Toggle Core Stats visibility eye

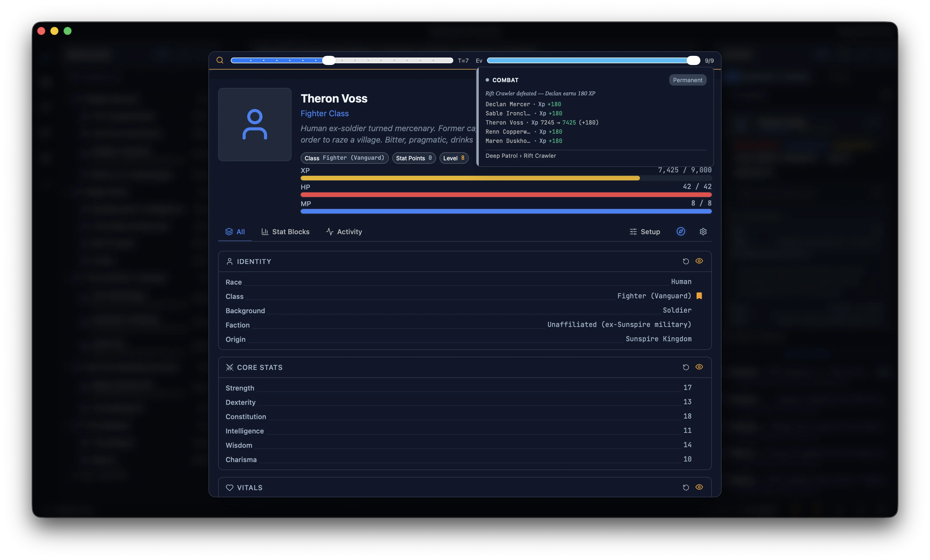pyautogui.click(x=699, y=367)
